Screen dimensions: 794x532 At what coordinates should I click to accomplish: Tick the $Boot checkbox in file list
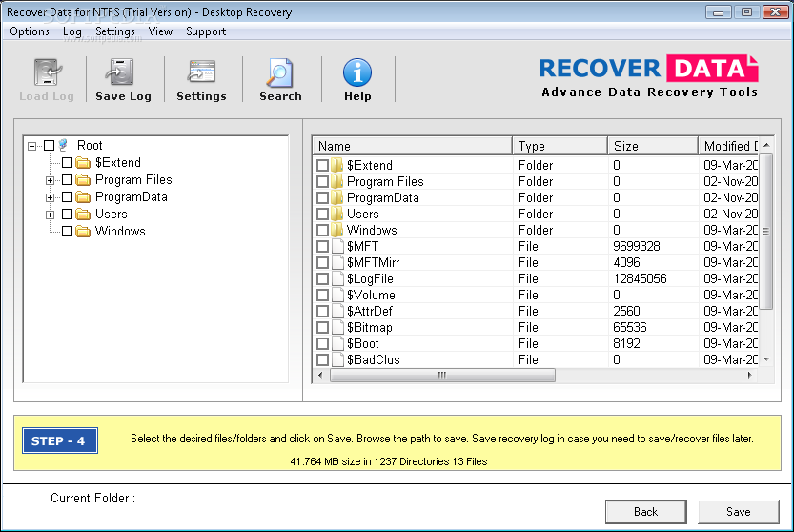[322, 344]
